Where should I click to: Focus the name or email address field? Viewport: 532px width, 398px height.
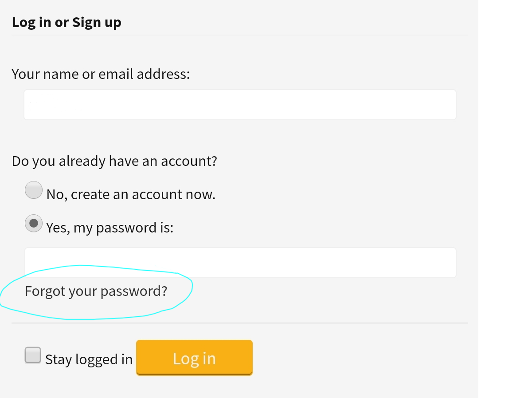coord(240,105)
